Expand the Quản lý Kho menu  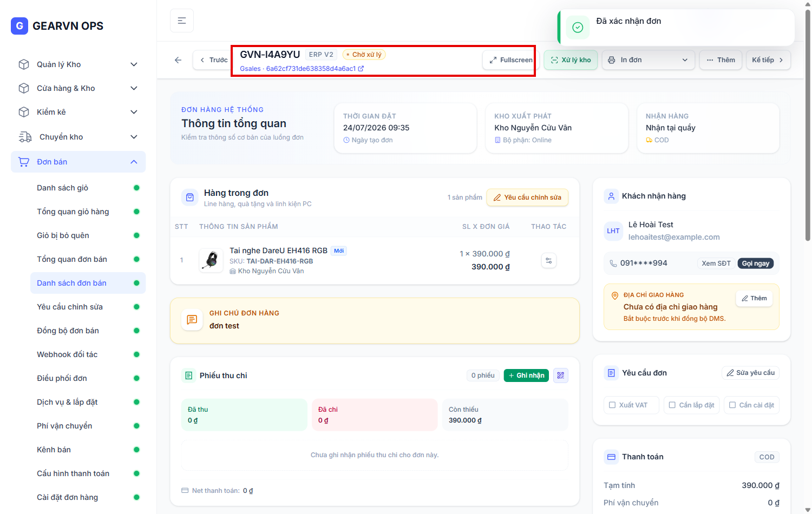[78, 64]
